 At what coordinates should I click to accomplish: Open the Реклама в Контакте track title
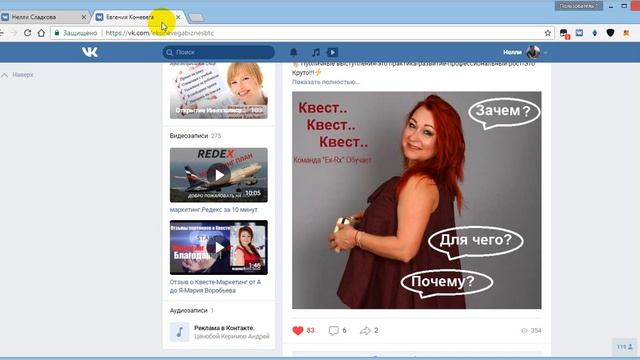pos(224,328)
